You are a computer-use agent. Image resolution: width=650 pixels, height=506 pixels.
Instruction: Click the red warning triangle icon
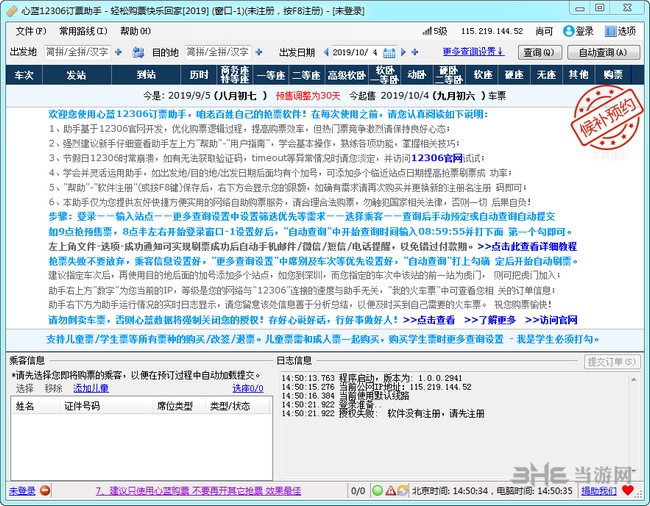pos(390,491)
